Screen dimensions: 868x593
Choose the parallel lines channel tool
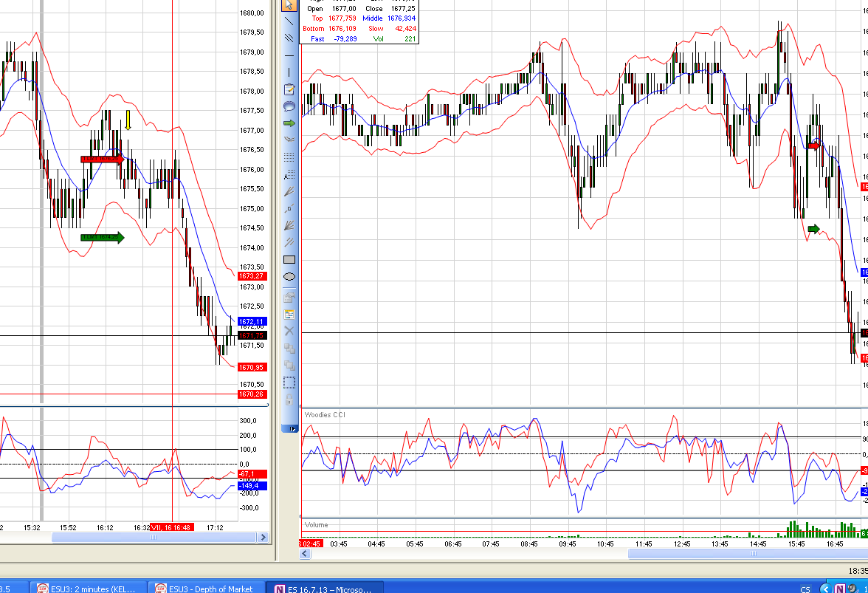[289, 38]
